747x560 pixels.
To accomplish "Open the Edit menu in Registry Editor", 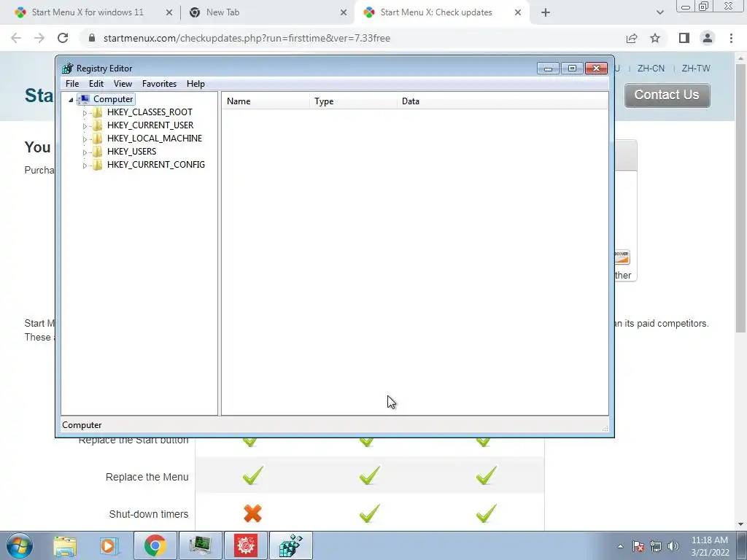I will point(96,84).
